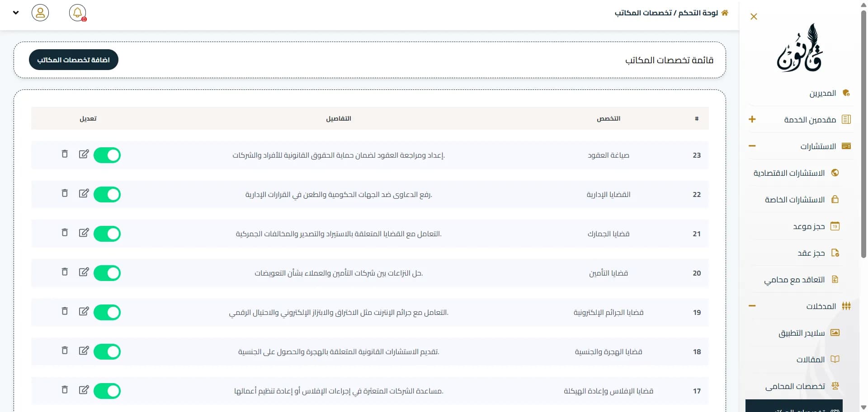
Task: Edit row 22 القضايا الإدارية with pencil icon
Action: pyautogui.click(x=84, y=193)
